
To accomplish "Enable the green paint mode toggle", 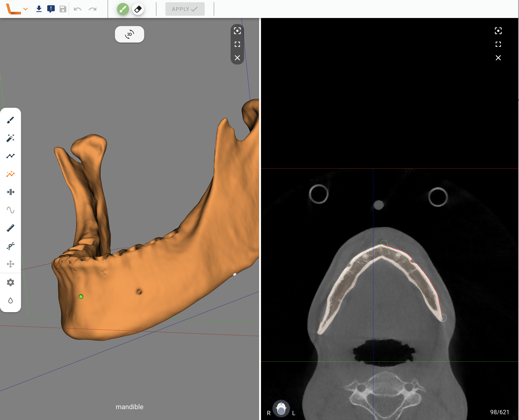I will click(123, 9).
